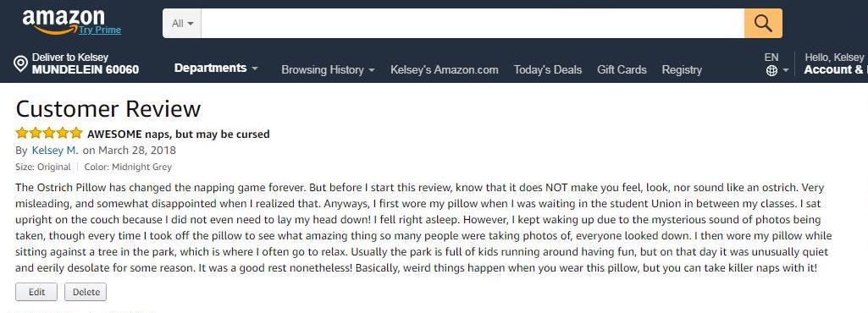Screen dimensions: 868x313
Task: Open Kelsey's Amazon.com
Action: (x=444, y=69)
